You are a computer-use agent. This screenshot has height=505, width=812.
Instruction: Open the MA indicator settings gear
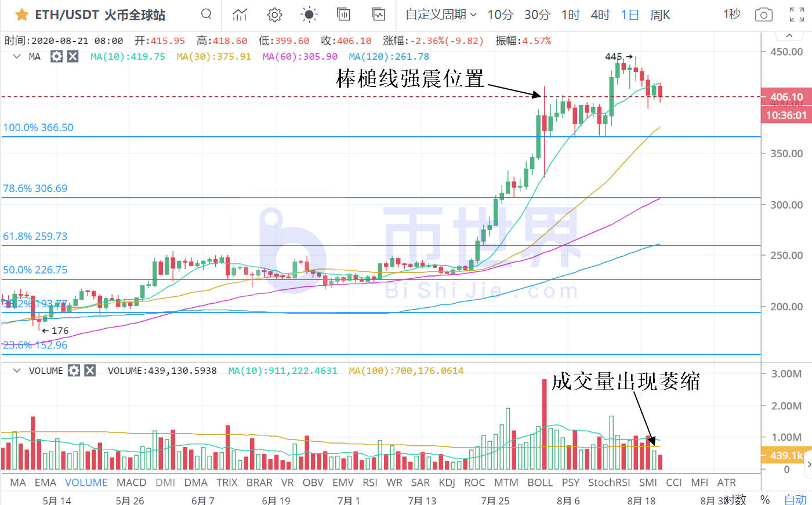56,56
